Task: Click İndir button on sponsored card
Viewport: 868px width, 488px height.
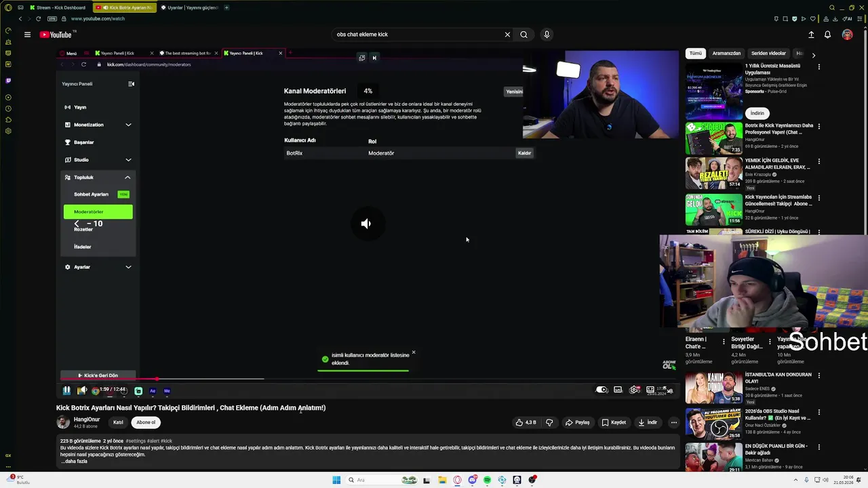Action: pos(757,113)
